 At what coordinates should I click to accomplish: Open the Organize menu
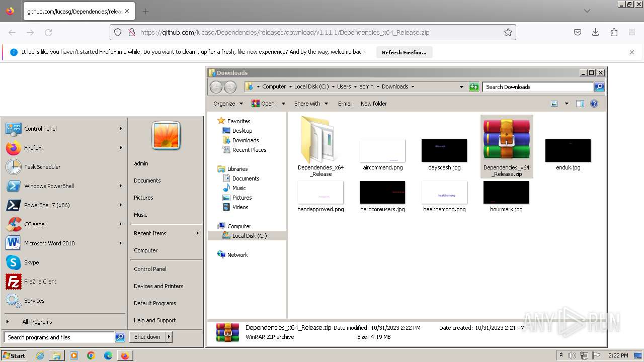pos(228,104)
